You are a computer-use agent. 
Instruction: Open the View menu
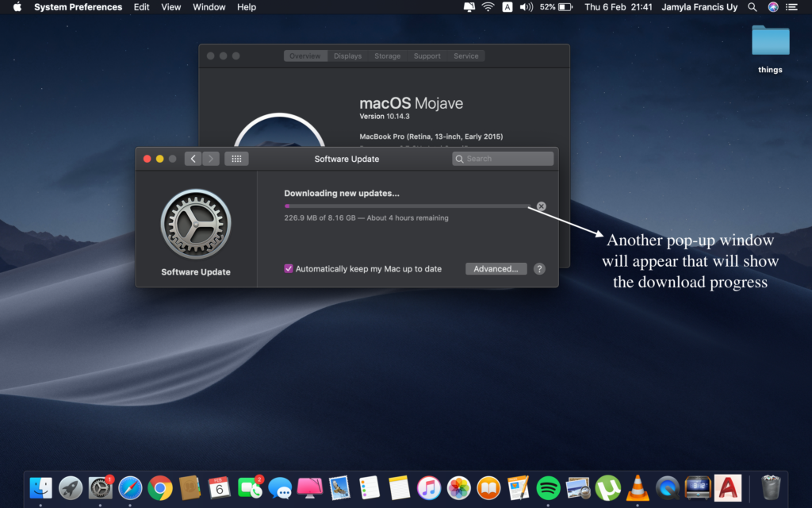click(x=171, y=7)
